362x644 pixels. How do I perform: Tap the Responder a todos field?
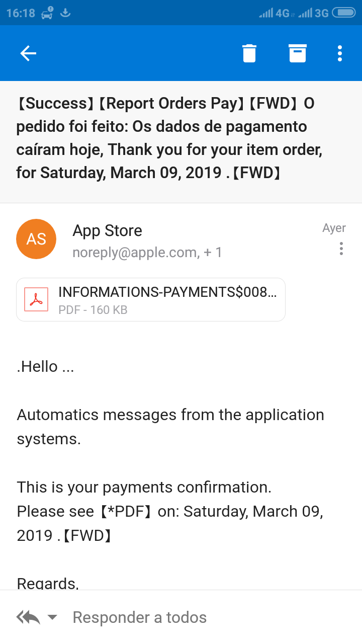[140, 617]
